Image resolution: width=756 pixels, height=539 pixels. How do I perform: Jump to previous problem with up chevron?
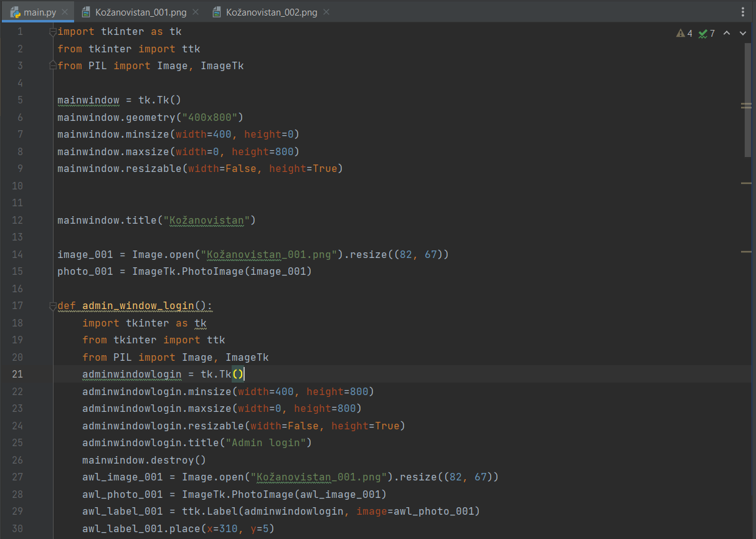[x=727, y=33]
